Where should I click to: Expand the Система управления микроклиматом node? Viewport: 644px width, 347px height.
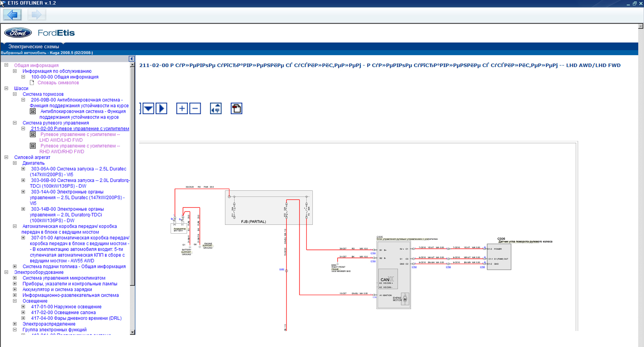[15, 278]
